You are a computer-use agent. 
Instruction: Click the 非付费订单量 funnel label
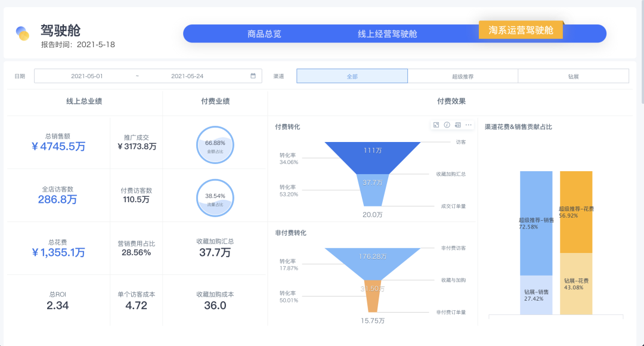pos(451,313)
